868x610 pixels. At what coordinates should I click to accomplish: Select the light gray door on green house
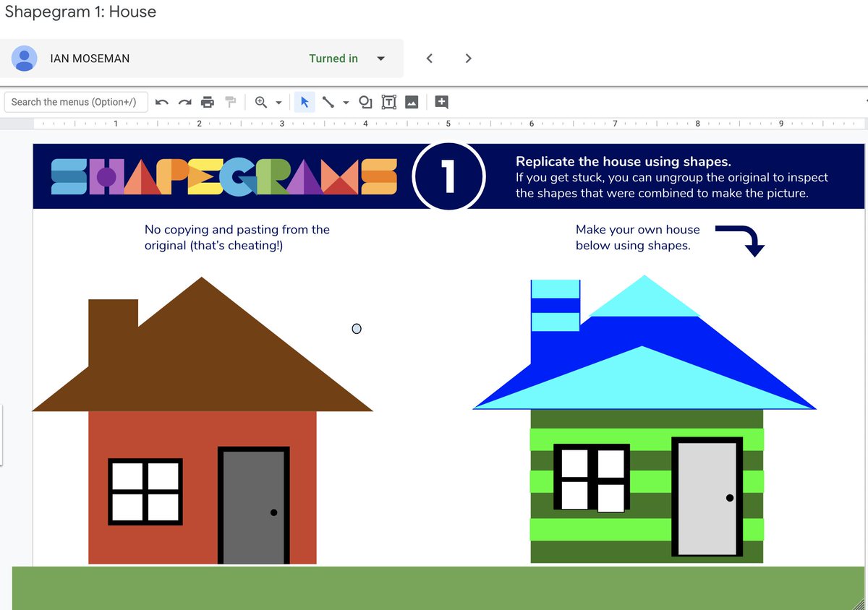(707, 497)
